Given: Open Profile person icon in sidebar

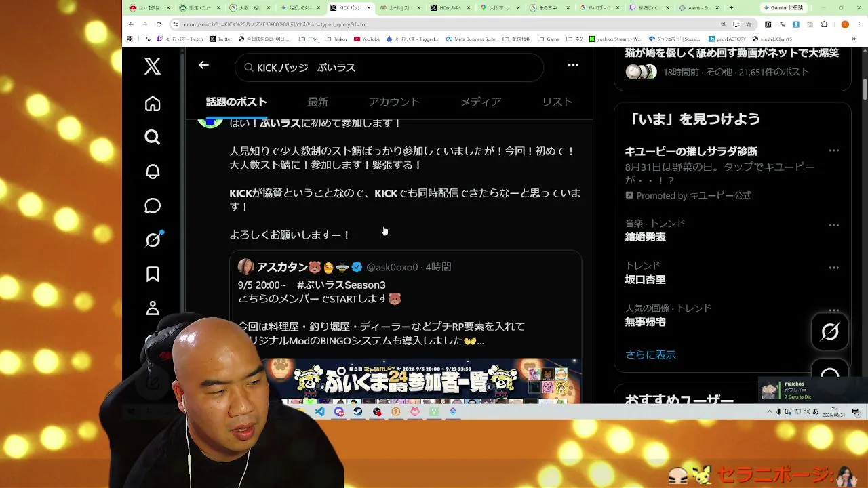Looking at the screenshot, I should click(153, 308).
